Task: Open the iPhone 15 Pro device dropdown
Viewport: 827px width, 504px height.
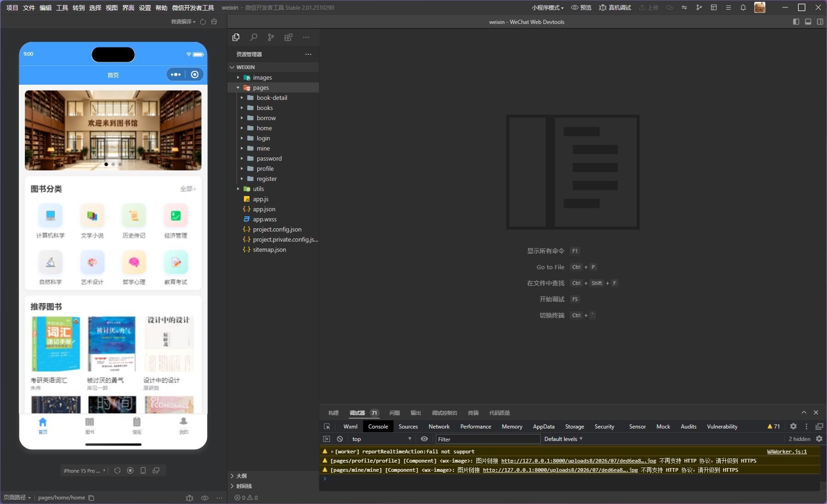Action: tap(85, 470)
